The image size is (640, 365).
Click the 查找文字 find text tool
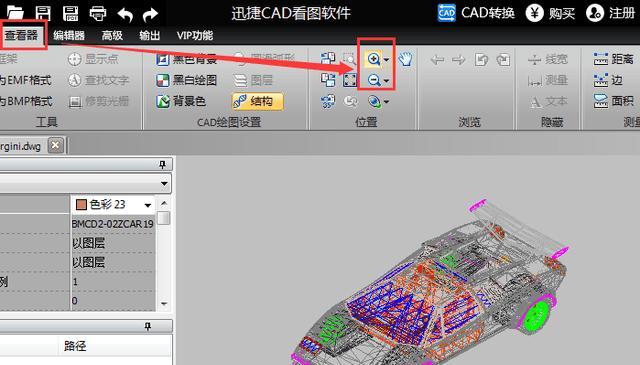98,80
